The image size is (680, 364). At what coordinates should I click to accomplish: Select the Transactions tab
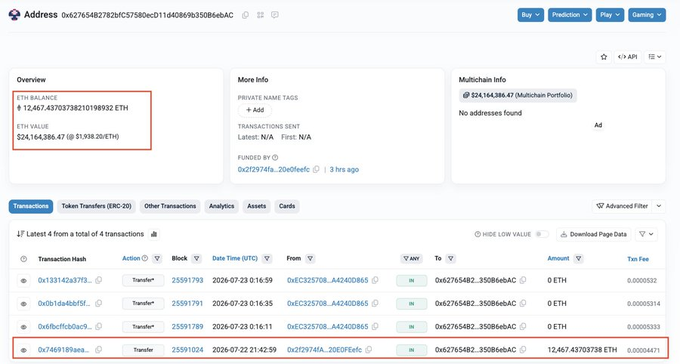[x=31, y=206]
